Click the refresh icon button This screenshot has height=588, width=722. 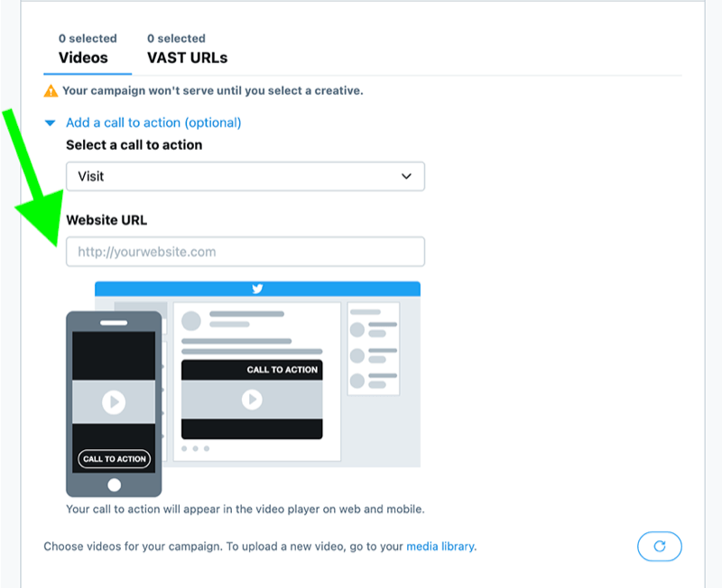click(659, 547)
